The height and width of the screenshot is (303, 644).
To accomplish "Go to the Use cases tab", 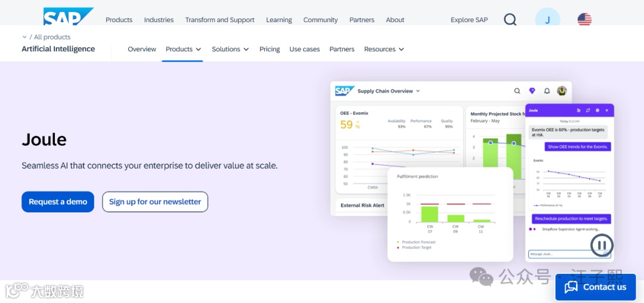I will (304, 50).
